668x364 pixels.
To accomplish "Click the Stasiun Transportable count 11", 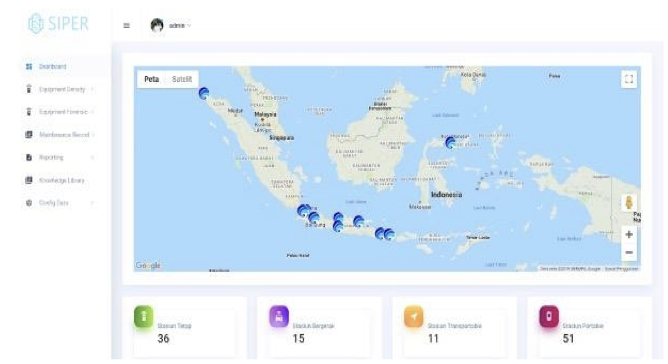I will [x=433, y=338].
